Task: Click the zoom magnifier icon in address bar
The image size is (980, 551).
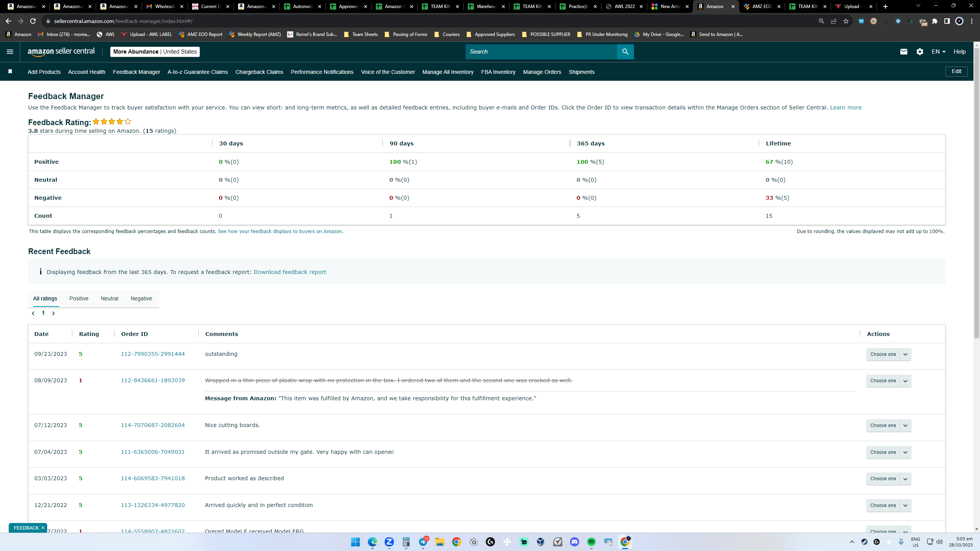Action: coord(821,21)
